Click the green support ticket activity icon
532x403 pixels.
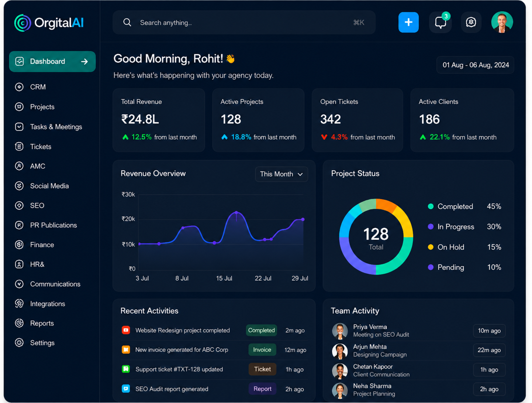click(x=126, y=369)
